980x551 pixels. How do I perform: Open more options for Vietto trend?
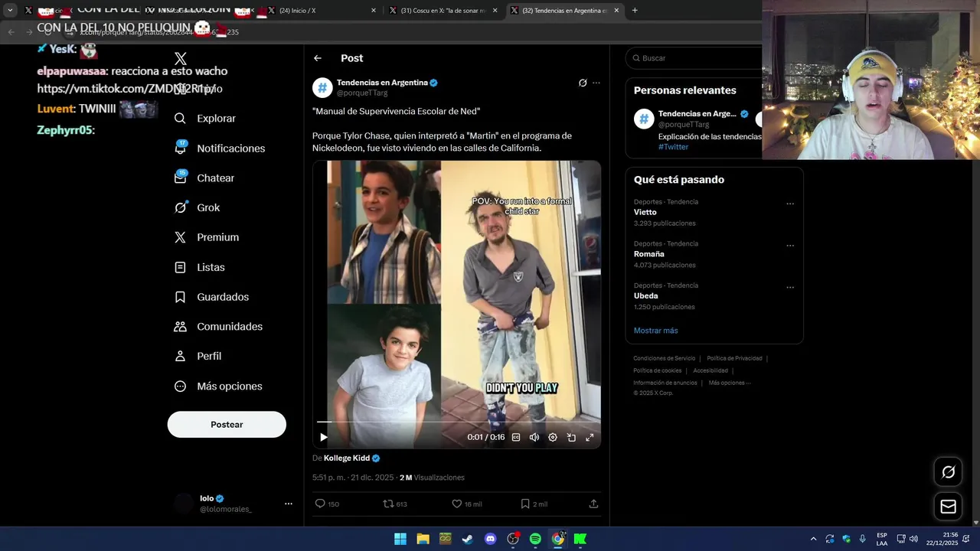pyautogui.click(x=790, y=204)
